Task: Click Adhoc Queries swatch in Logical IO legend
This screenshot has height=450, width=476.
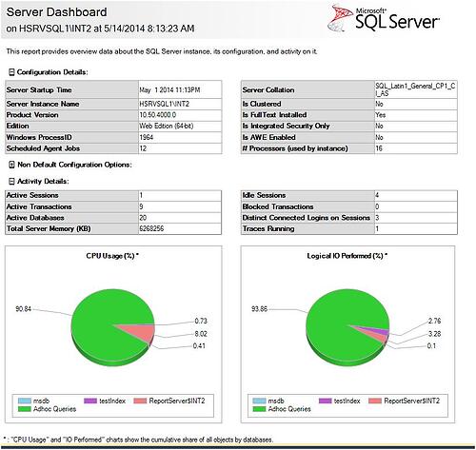Action: (259, 409)
